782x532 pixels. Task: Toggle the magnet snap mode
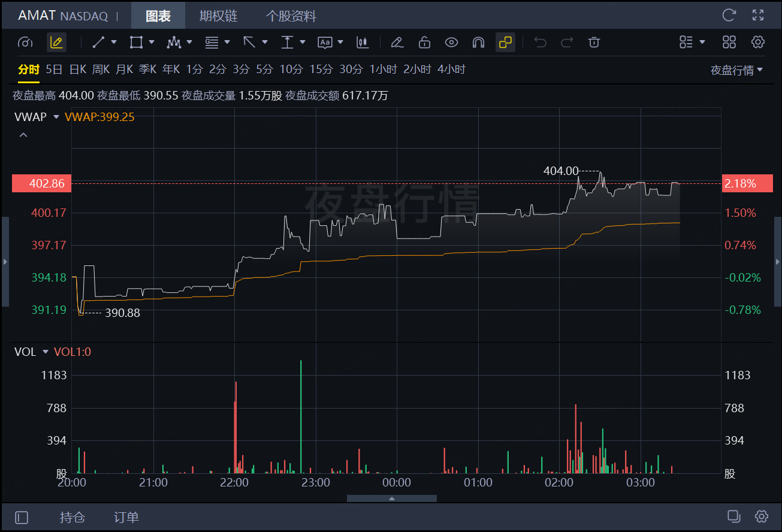coord(478,43)
